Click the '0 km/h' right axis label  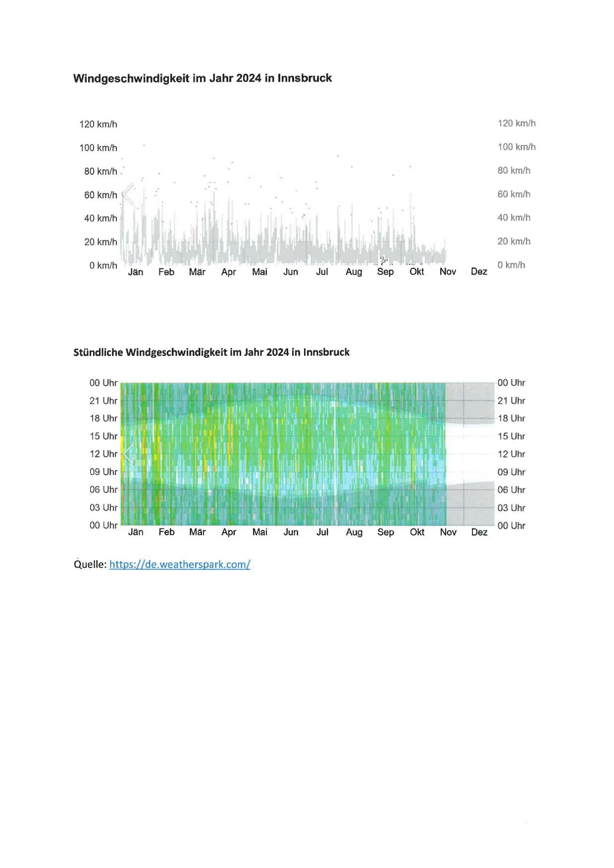click(x=511, y=265)
